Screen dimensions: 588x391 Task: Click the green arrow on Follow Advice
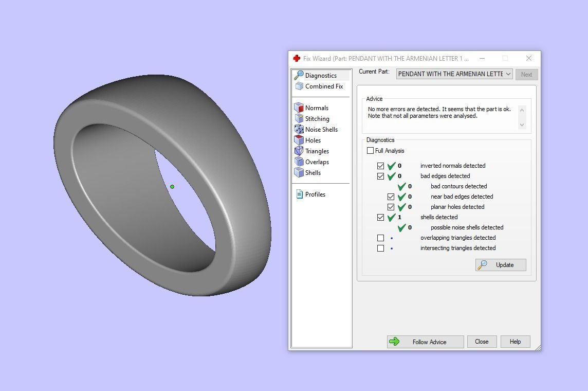(x=395, y=342)
